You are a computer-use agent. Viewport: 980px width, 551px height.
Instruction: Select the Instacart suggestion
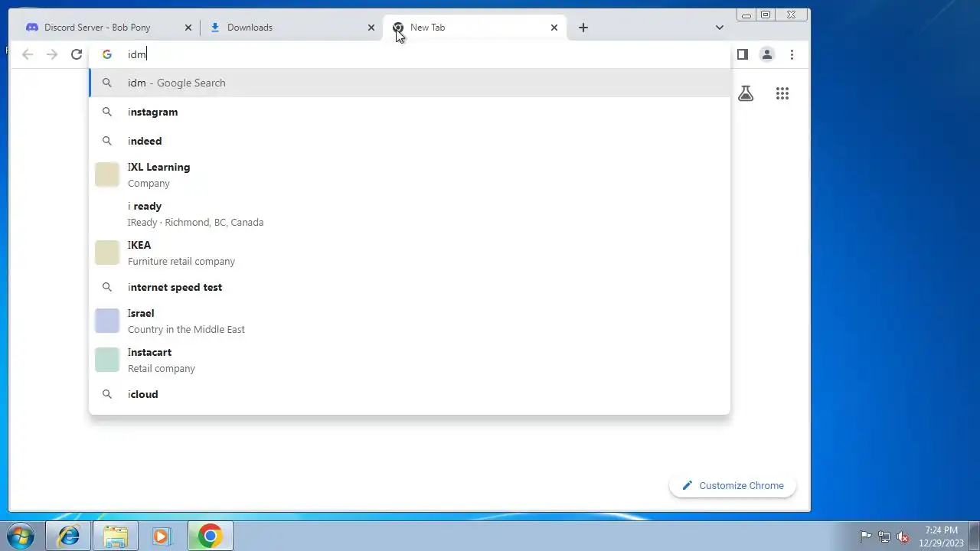[410, 360]
